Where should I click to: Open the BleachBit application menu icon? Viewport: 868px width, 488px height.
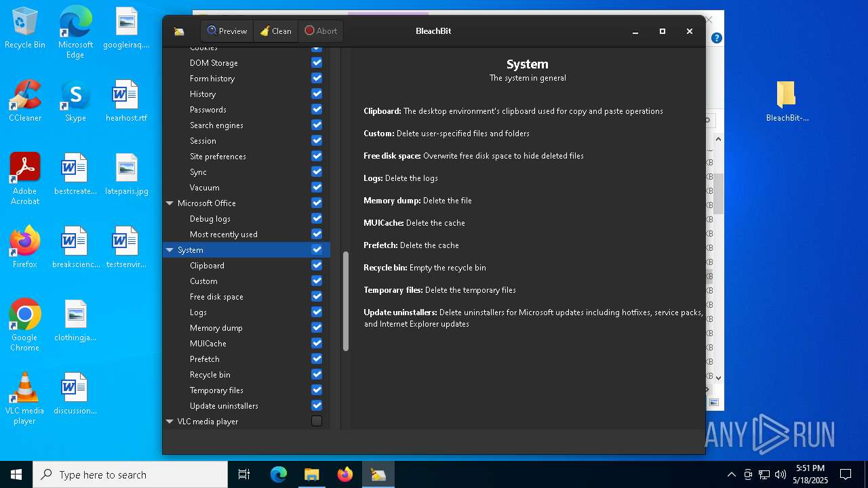[179, 31]
